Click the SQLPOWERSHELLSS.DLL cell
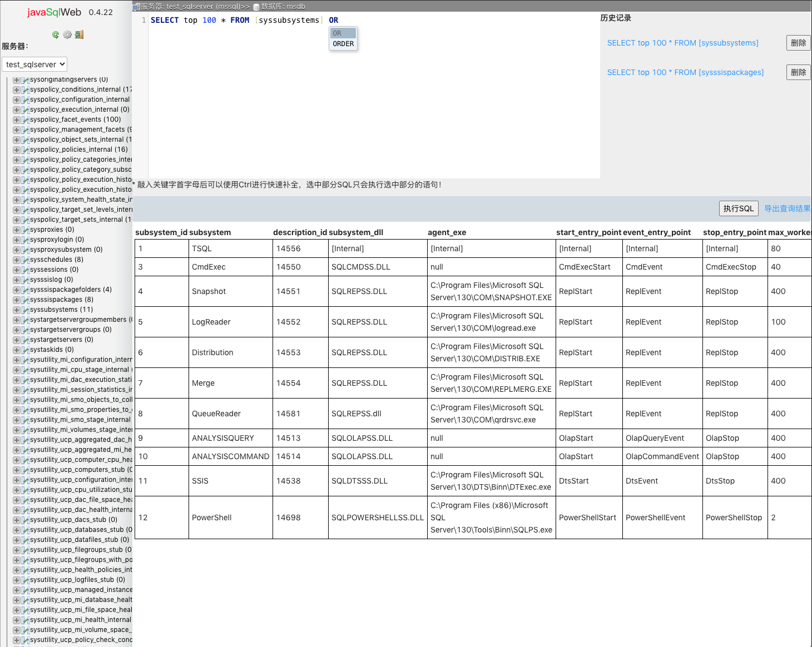The width and height of the screenshot is (812, 647). 378,517
